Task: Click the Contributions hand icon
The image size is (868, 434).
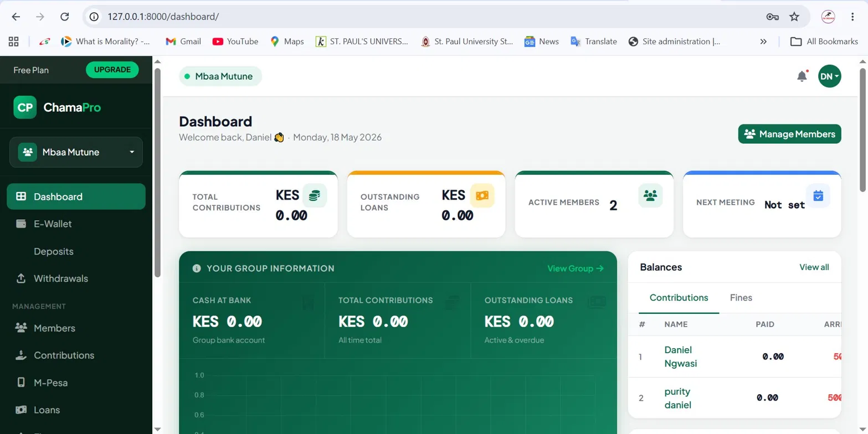Action: coord(21,355)
